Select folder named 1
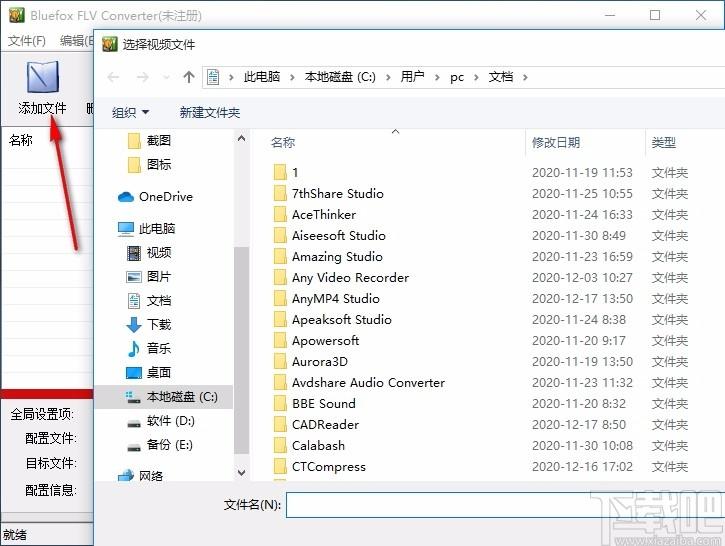 [x=286, y=172]
